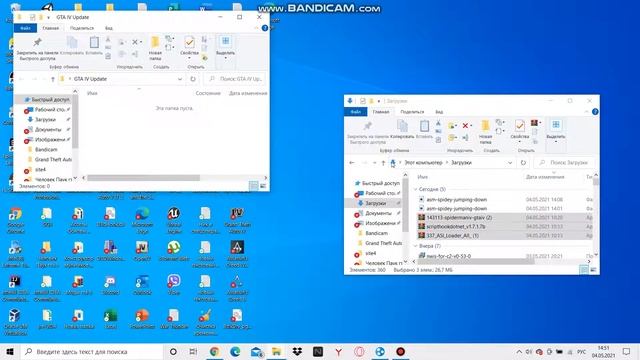Click New folder icon in GTA IV Update window
640x360 pixels.
pyautogui.click(x=155, y=42)
